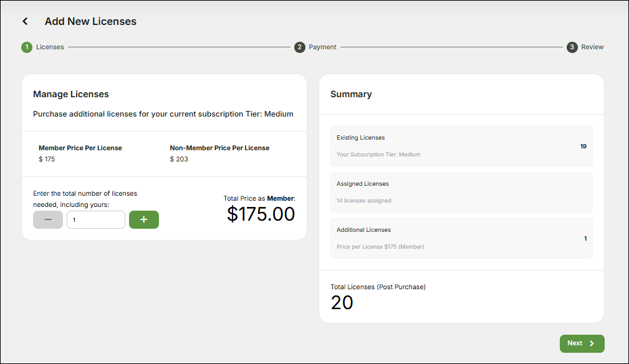Click the Assigned Licenses summary row

(x=461, y=192)
